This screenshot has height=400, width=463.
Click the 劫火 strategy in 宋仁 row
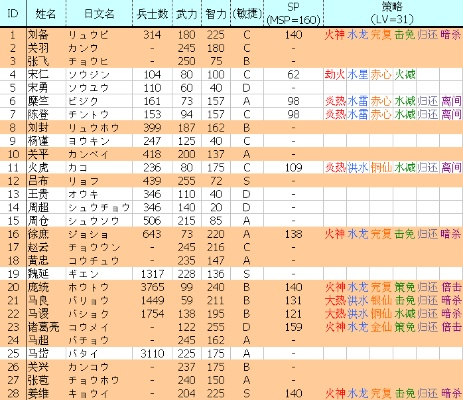point(335,75)
